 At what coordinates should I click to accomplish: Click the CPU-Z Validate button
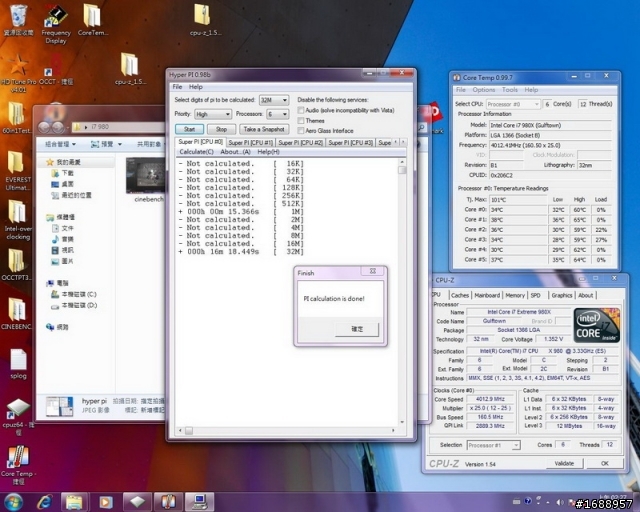(x=564, y=463)
